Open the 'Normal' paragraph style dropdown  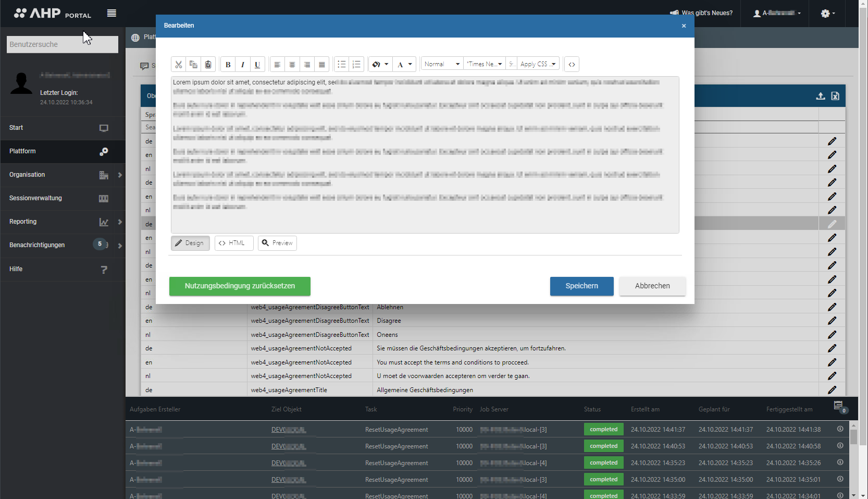coord(442,64)
